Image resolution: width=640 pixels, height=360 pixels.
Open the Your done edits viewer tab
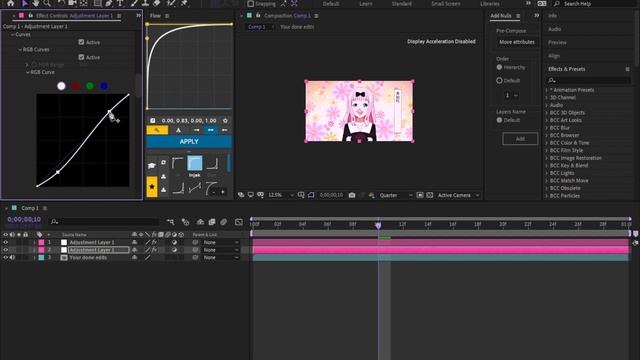coord(297,27)
